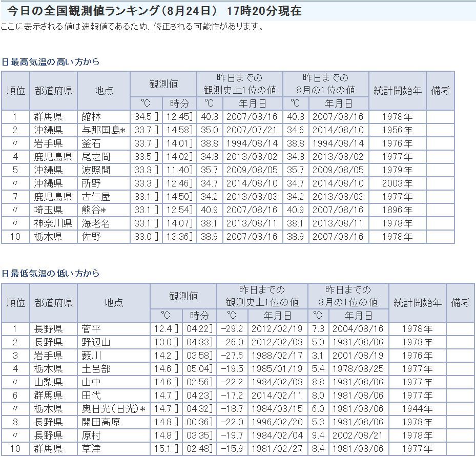Click the 日最低気温の低い方から section heading

pyautogui.click(x=50, y=274)
